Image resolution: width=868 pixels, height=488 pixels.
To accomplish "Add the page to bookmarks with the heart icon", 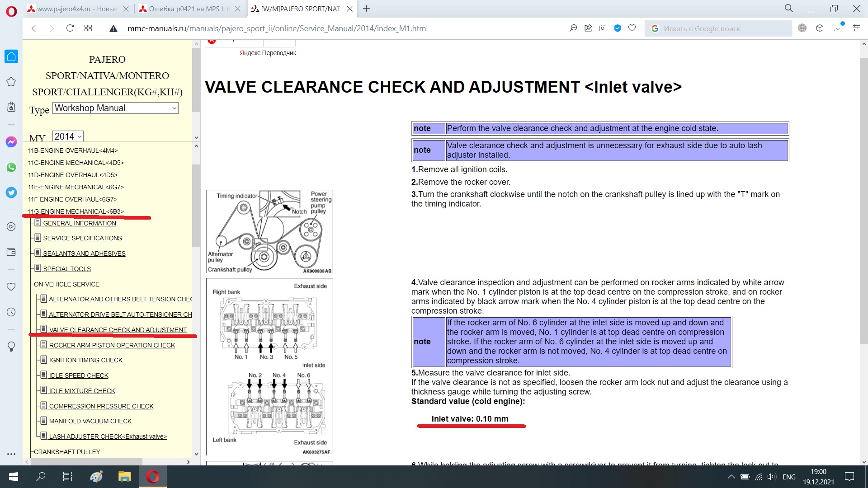I will coord(632,28).
